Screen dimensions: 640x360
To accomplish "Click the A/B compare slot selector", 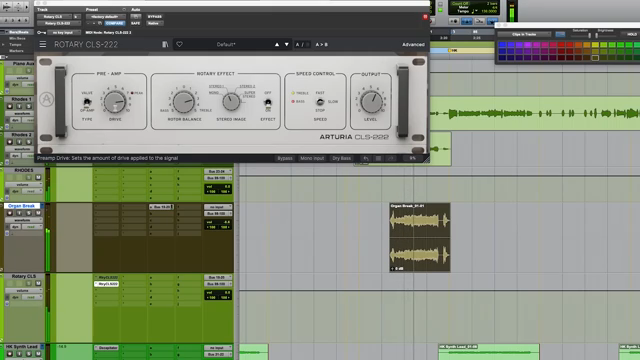I will [x=302, y=44].
